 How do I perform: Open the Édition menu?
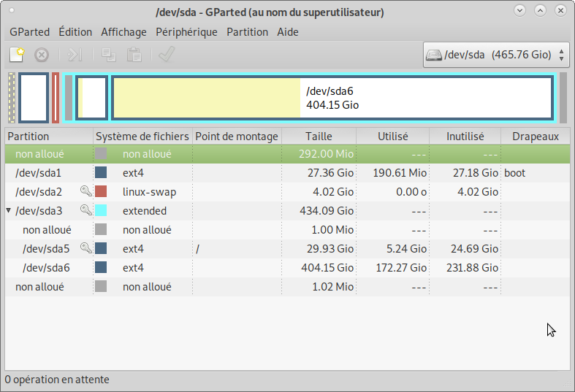(x=75, y=32)
